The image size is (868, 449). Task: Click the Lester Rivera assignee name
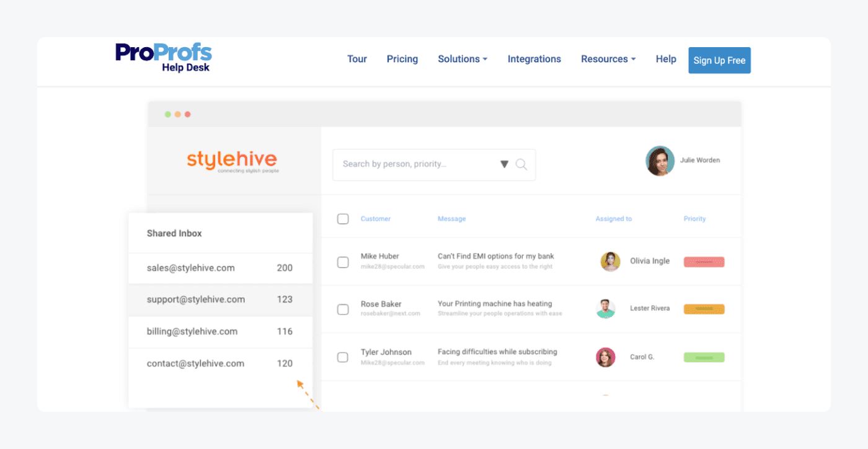click(x=650, y=308)
